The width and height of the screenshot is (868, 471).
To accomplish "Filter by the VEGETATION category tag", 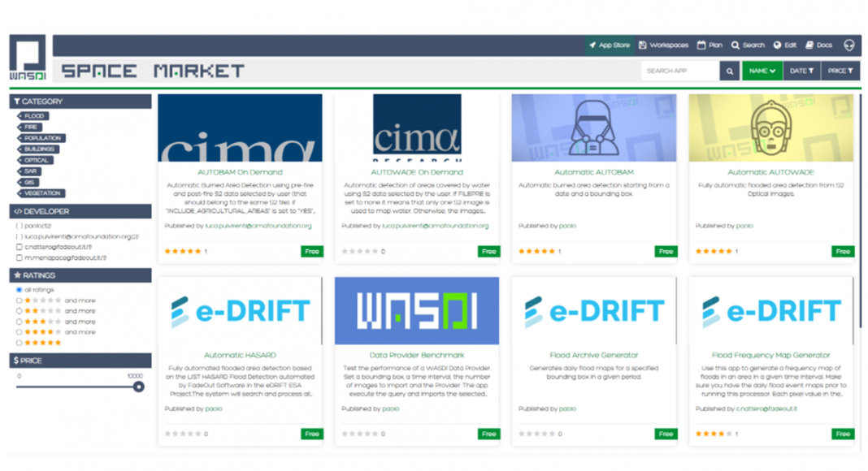I will [42, 193].
